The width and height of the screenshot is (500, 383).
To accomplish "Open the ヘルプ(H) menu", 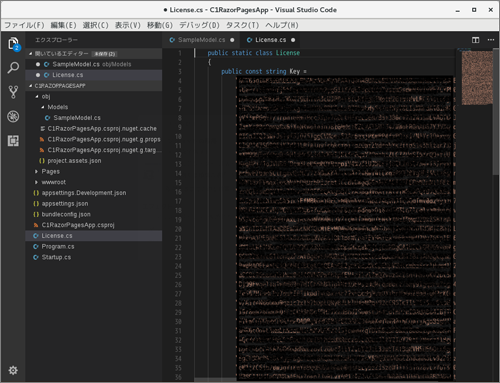I will pos(282,25).
